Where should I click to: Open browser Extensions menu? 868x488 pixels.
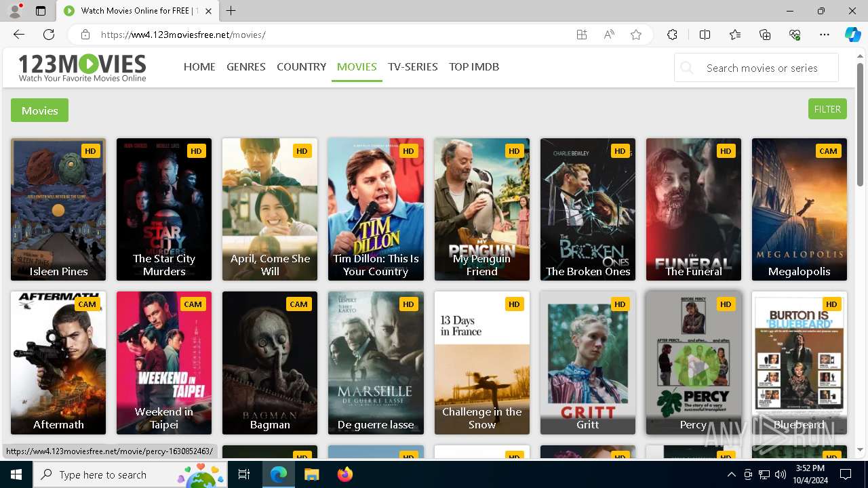[672, 35]
